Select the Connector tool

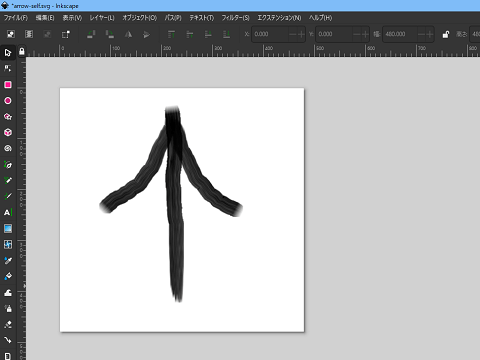(8, 340)
